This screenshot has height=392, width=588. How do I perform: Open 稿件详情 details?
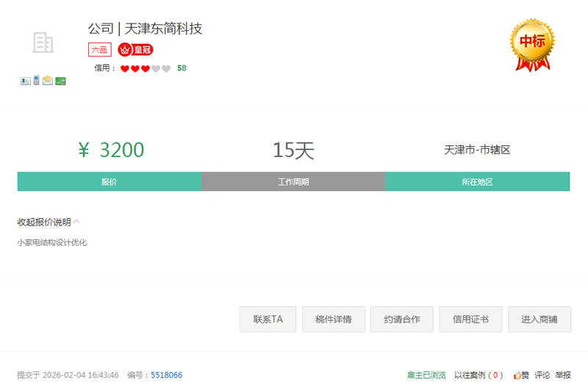click(x=333, y=319)
